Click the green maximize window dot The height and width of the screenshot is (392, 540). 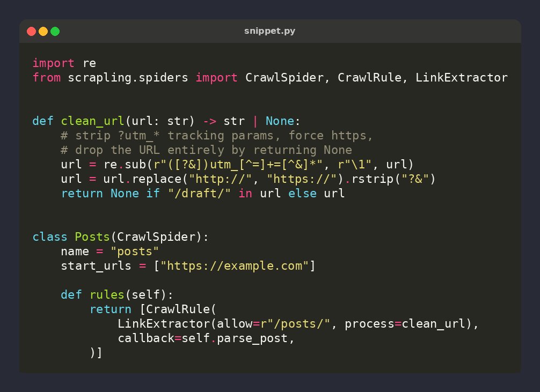point(55,31)
